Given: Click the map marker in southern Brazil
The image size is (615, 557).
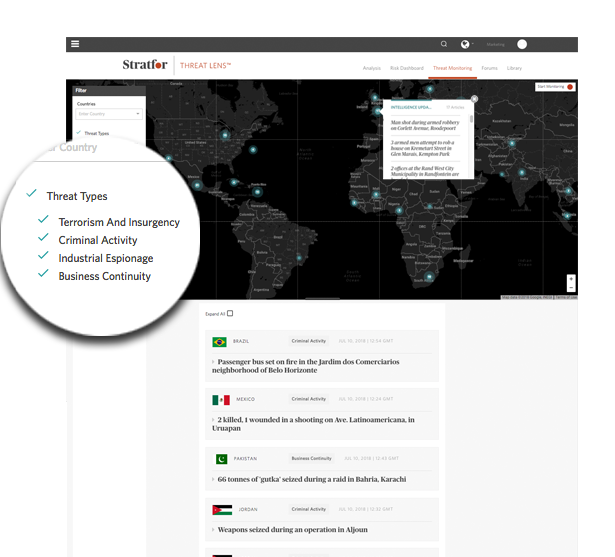Looking at the screenshot, I should (x=299, y=258).
